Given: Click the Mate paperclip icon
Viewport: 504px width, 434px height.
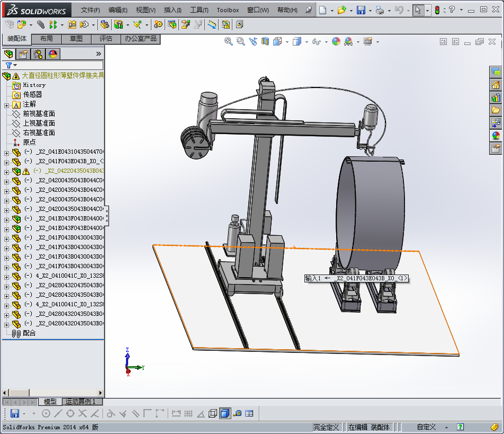Looking at the screenshot, I should pos(41,24).
